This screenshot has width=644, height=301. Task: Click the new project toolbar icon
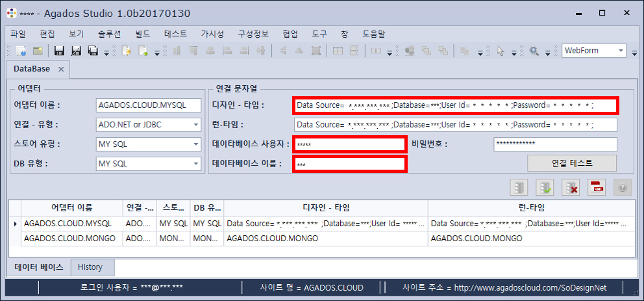tap(21, 51)
